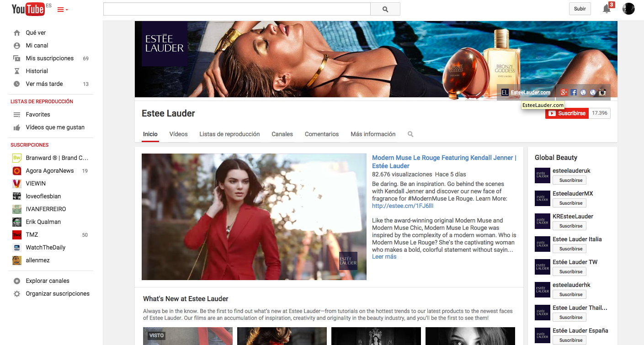Click the search magnifier button

click(x=385, y=9)
